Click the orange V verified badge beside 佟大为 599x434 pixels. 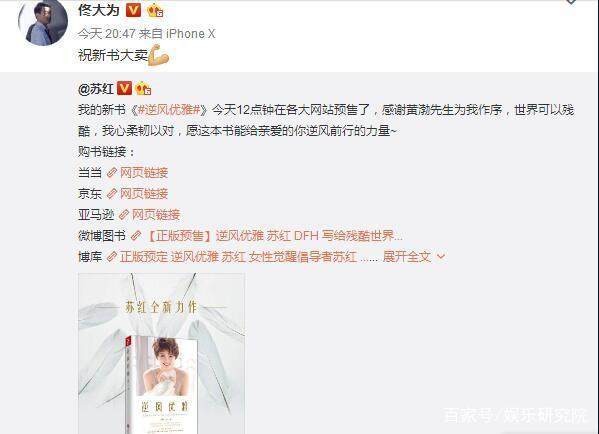point(133,10)
